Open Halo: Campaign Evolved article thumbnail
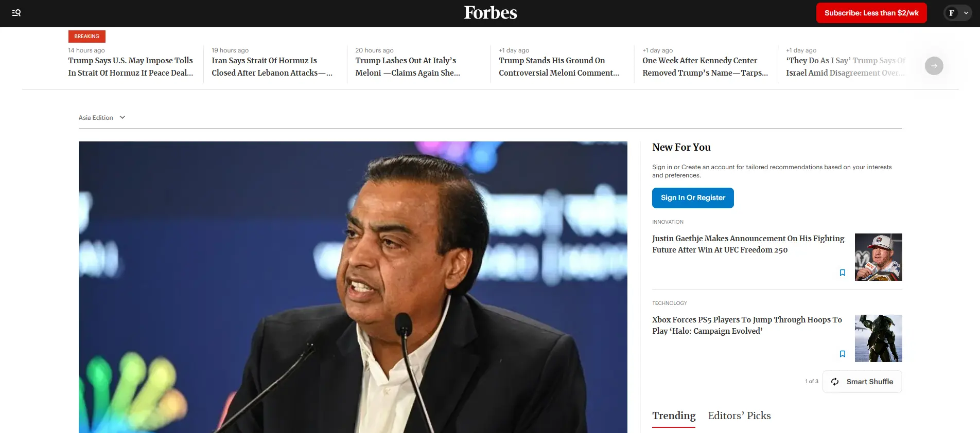The height and width of the screenshot is (433, 980). pyautogui.click(x=878, y=338)
